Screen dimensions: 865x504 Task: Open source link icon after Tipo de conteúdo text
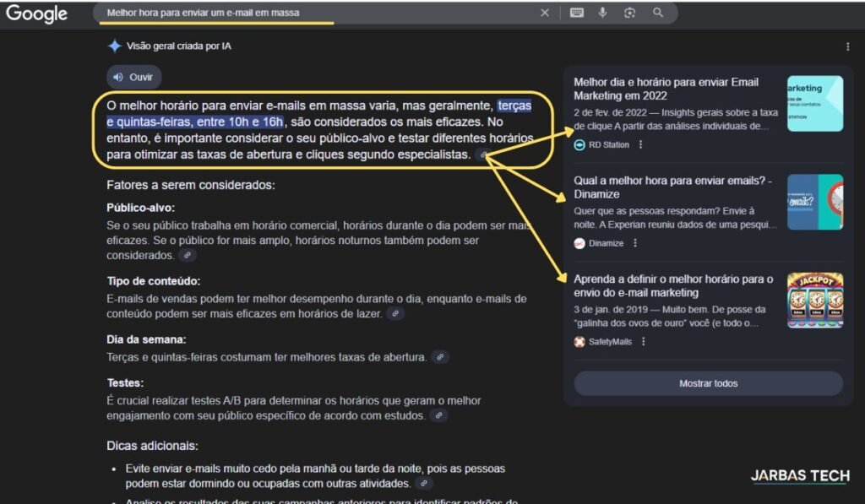coord(395,314)
